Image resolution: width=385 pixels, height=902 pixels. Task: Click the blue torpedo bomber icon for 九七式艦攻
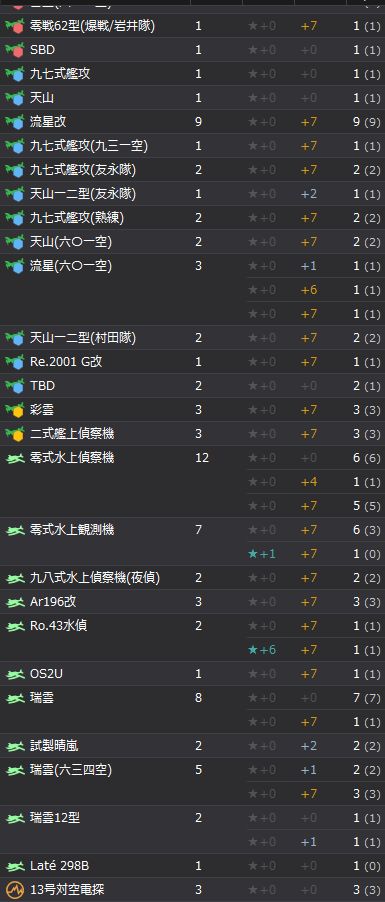tap(14, 74)
